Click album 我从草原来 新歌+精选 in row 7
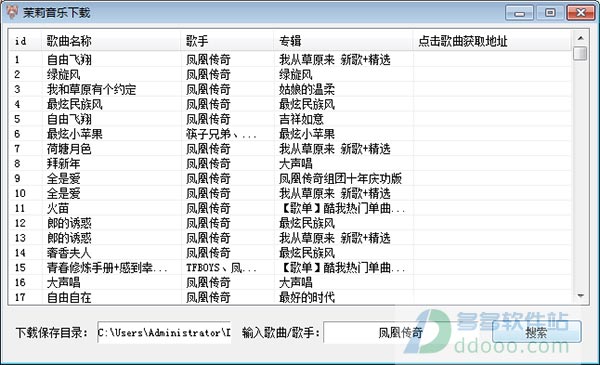The height and width of the screenshot is (365, 600). tap(335, 149)
